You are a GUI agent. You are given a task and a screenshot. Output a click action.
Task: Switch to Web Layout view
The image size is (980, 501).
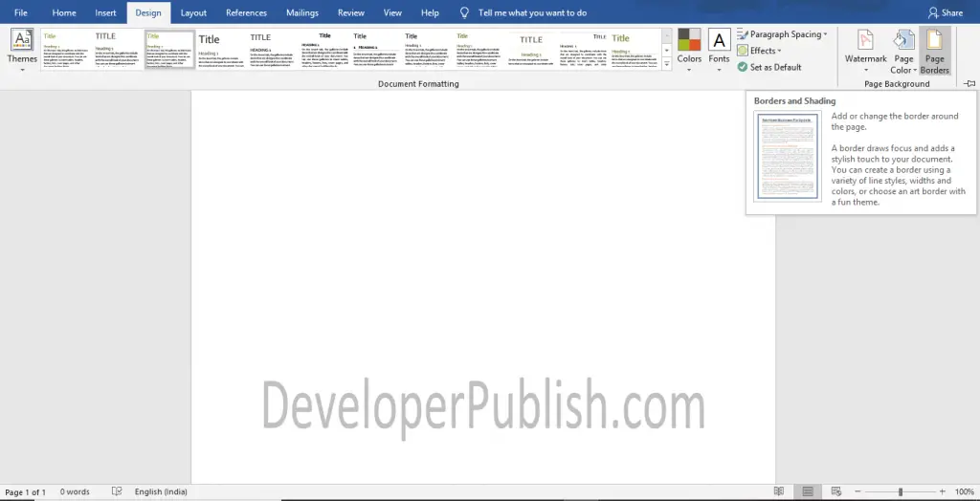836,491
